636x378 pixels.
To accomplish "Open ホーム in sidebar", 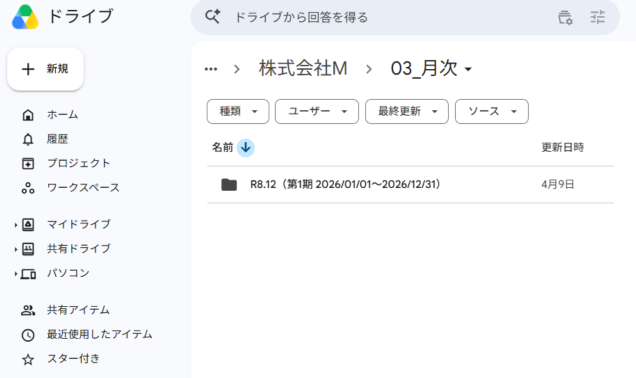I will coord(62,115).
